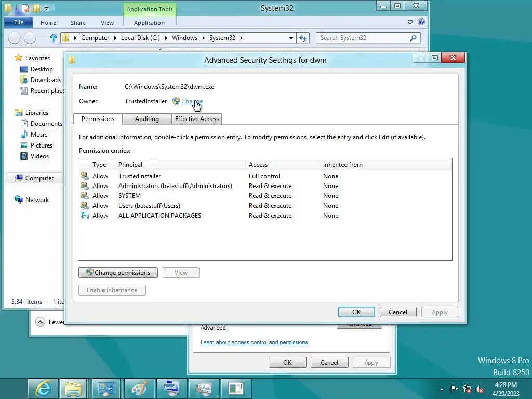Switch to the Share ribbon tab
This screenshot has width=532, height=399.
[78, 23]
